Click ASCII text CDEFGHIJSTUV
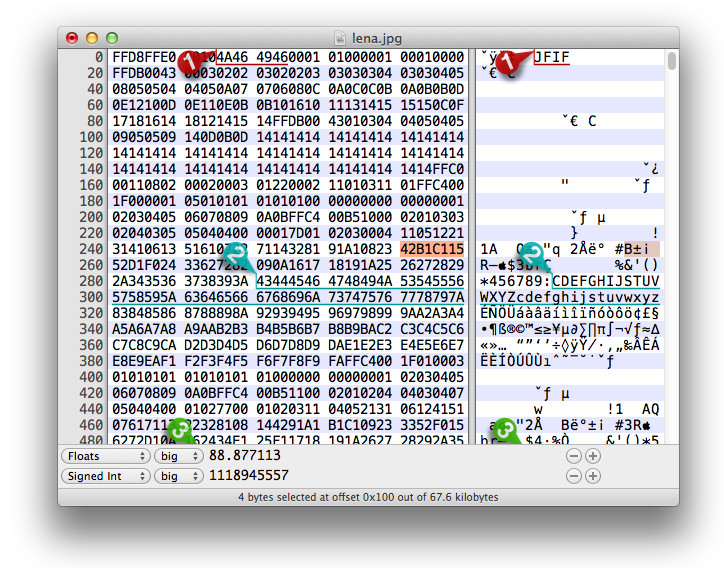This screenshot has width=724, height=568. point(606,281)
